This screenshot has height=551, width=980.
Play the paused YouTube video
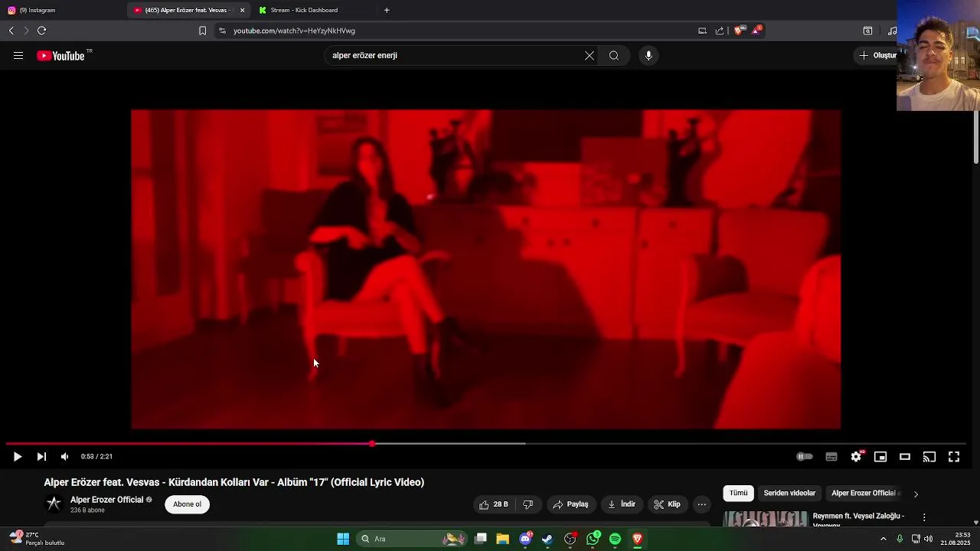tap(17, 457)
